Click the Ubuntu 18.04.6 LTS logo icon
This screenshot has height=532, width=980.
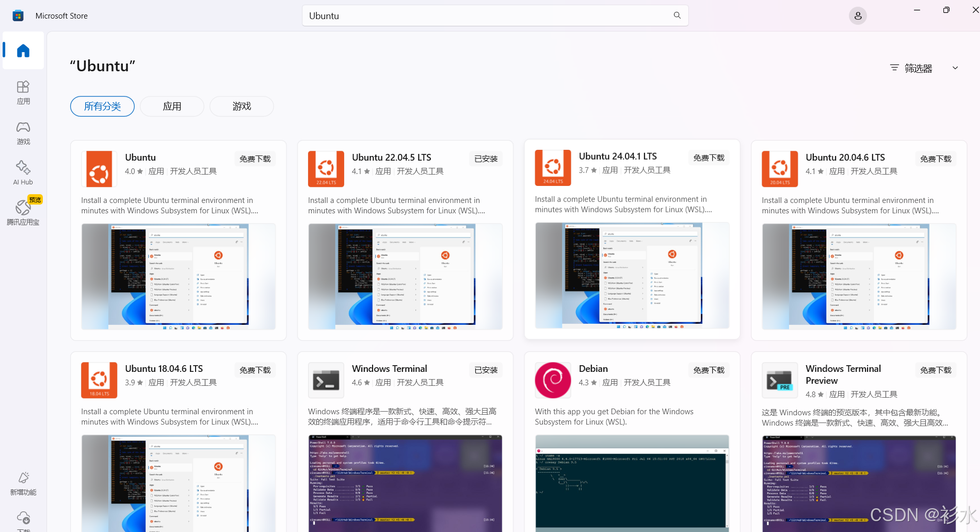99,380
